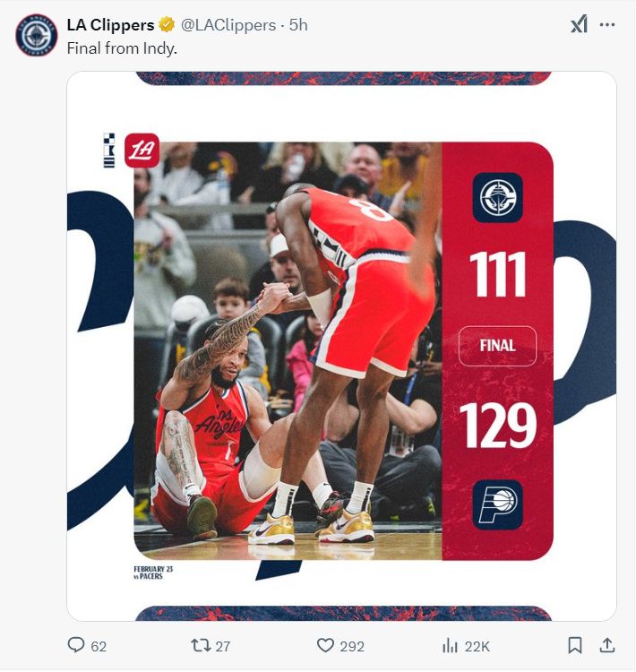
Task: Click the Clippers logo in the graphic
Action: (x=497, y=198)
